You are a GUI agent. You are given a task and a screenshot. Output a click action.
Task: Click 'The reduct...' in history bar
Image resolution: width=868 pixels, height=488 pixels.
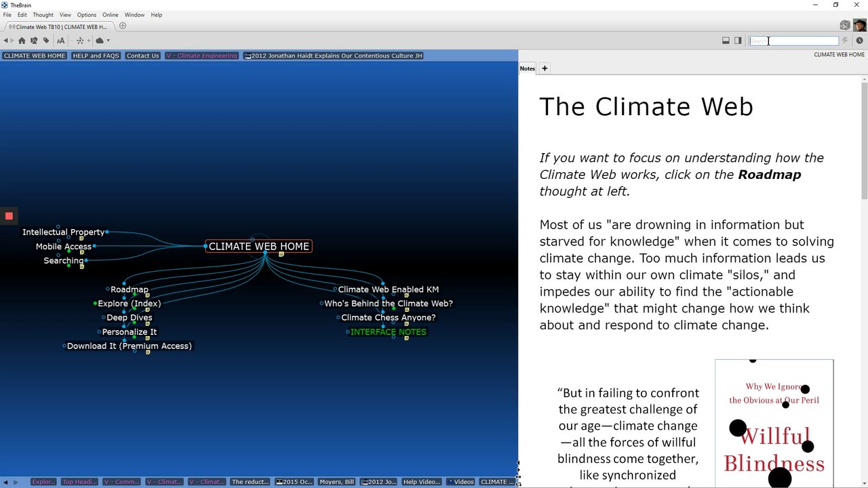pyautogui.click(x=250, y=482)
